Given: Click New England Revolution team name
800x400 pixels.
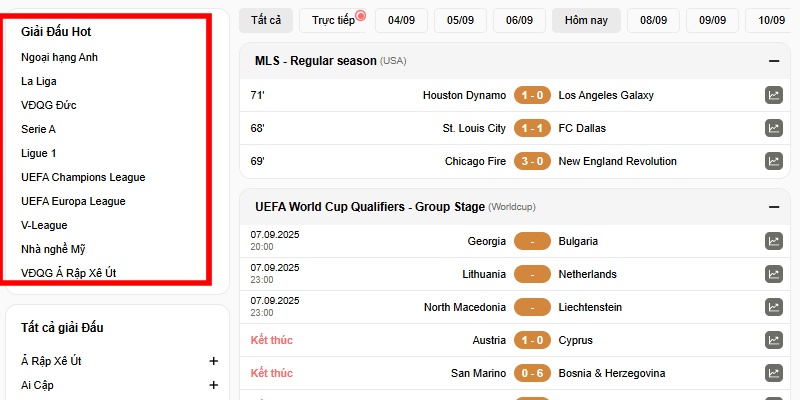Looking at the screenshot, I should (x=618, y=161).
